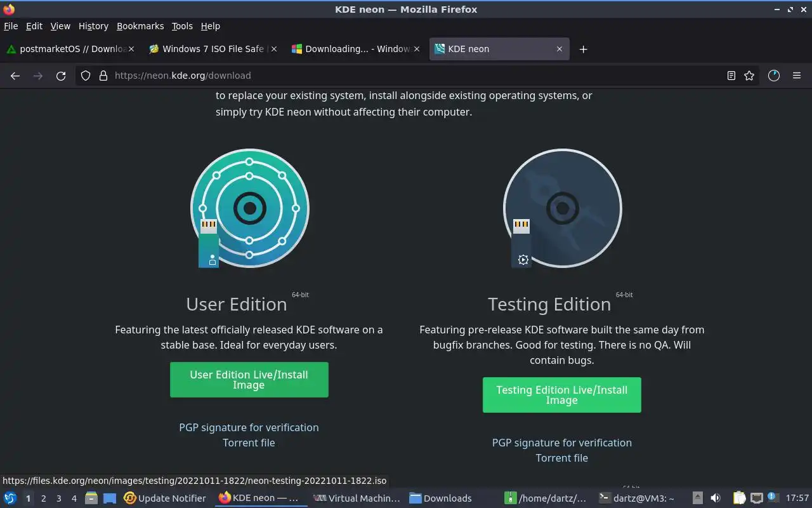The height and width of the screenshot is (508, 812).
Task: Go back to the previous page
Action: 15,76
